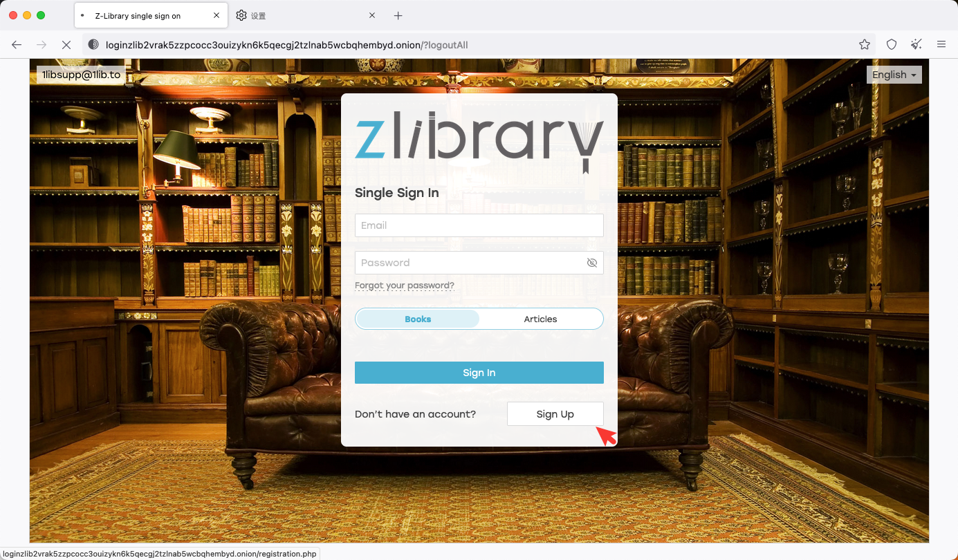Stop page loading with X button
The width and height of the screenshot is (958, 560).
tap(66, 44)
